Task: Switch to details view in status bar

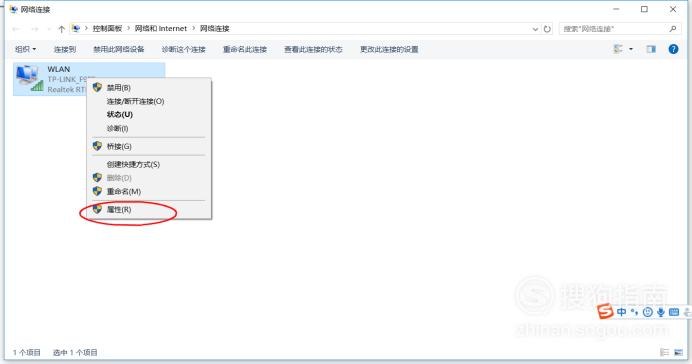Action: pos(665,352)
